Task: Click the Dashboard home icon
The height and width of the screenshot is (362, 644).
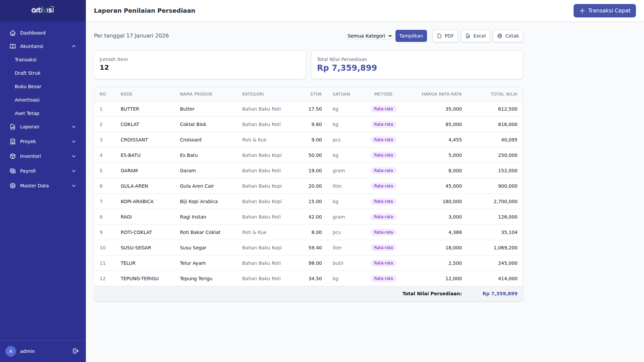Action: pyautogui.click(x=13, y=33)
